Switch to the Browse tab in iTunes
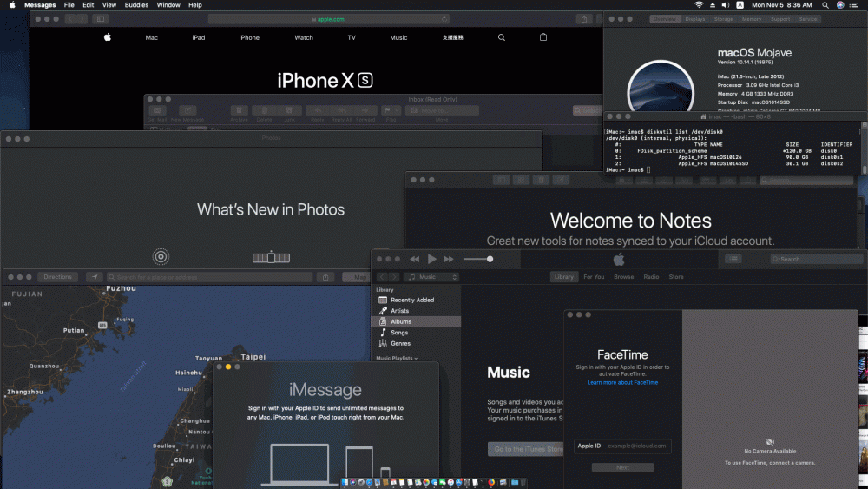868x489 pixels. pyautogui.click(x=624, y=277)
